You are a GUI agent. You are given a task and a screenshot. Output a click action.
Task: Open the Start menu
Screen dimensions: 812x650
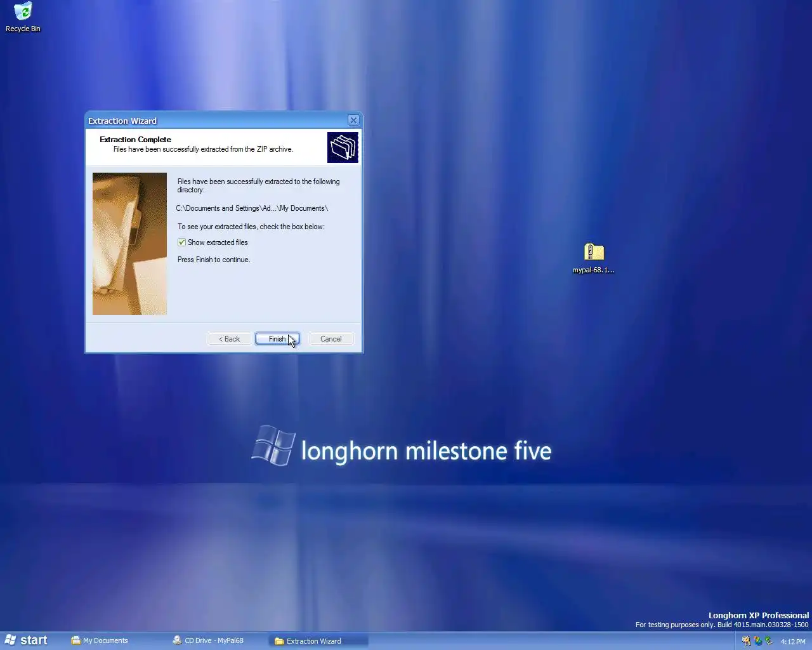coord(27,640)
